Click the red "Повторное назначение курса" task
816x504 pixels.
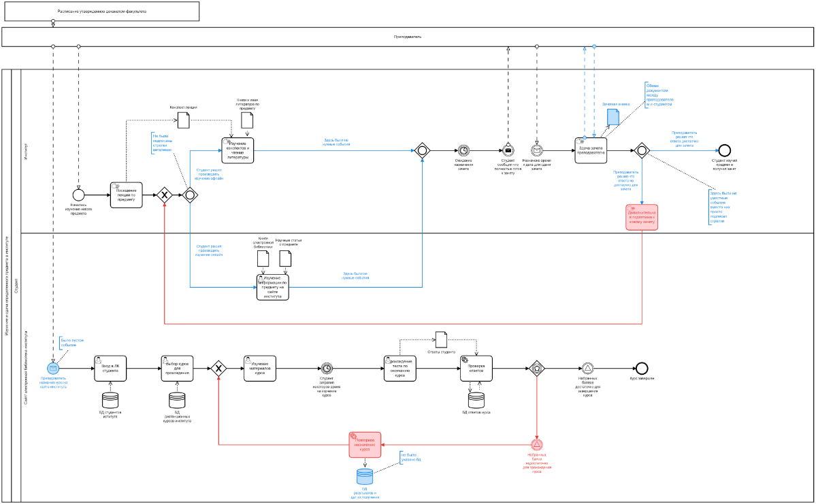[365, 445]
